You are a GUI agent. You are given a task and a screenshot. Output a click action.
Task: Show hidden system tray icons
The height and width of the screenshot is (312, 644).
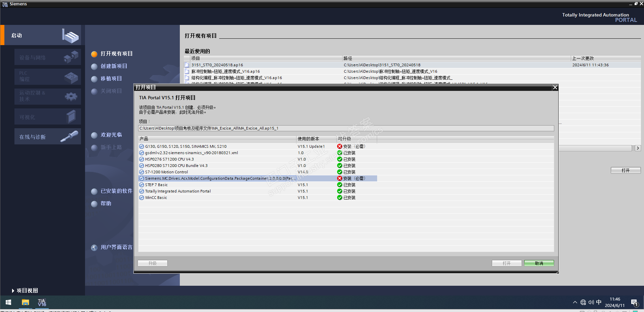[x=575, y=302]
